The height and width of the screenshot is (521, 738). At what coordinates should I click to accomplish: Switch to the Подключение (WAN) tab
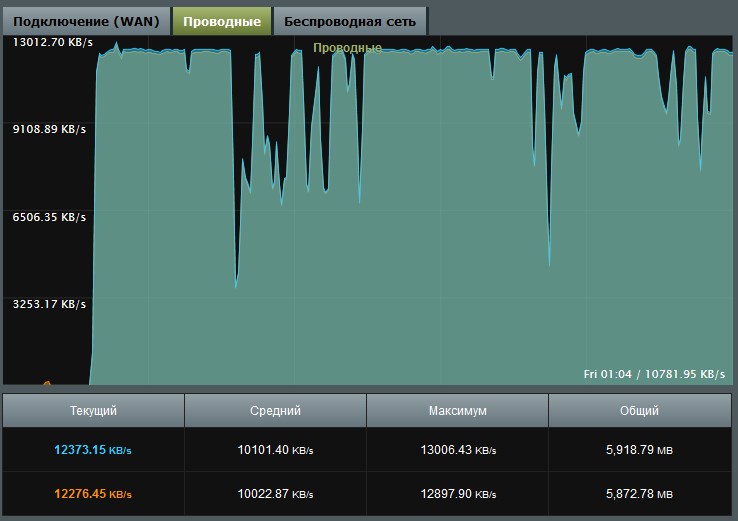(x=86, y=21)
